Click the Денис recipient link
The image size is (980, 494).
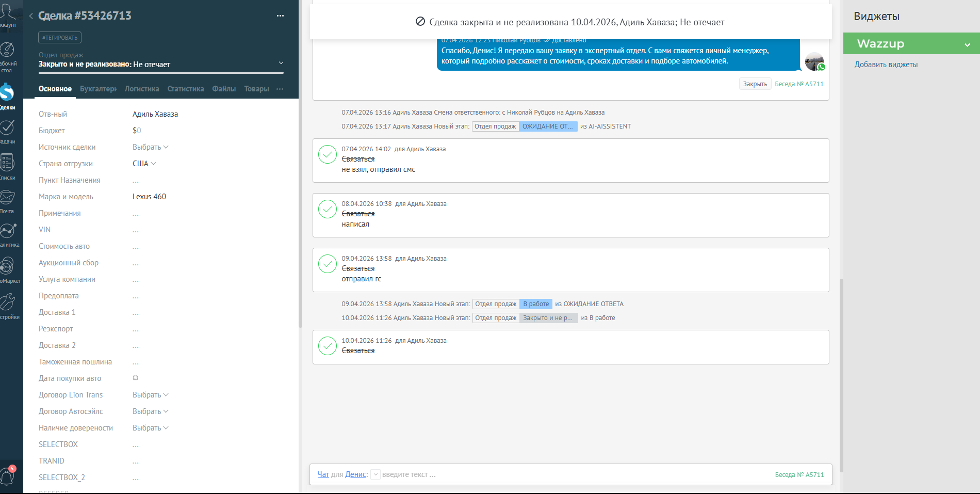pyautogui.click(x=355, y=474)
